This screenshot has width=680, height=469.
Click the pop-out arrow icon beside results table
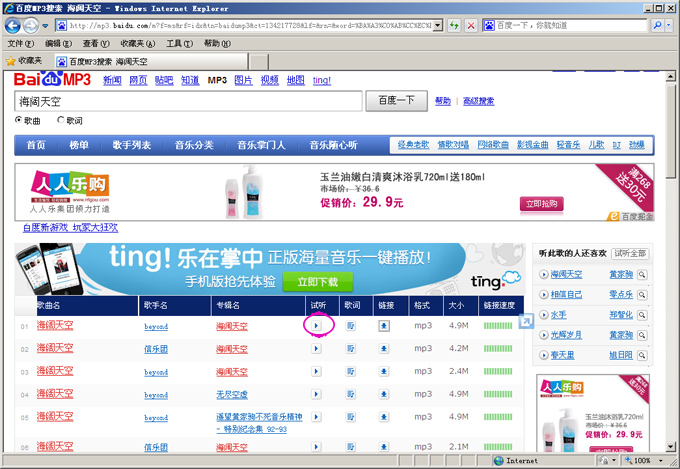pos(526,321)
